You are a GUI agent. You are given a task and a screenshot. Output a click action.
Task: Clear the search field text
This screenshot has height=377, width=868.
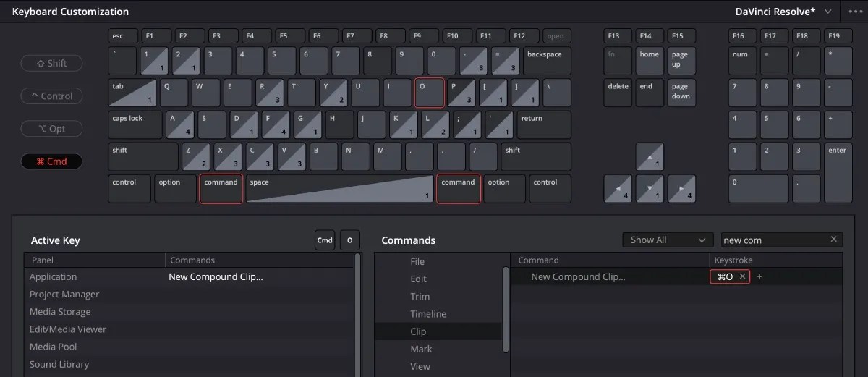tap(833, 240)
